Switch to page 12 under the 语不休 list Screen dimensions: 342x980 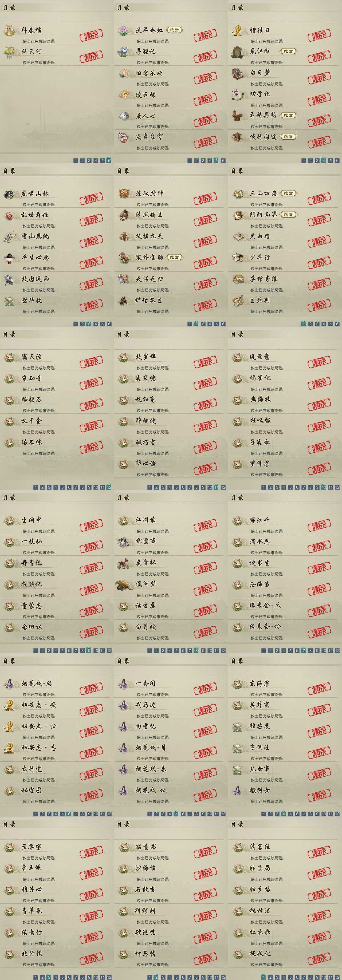coord(109,487)
